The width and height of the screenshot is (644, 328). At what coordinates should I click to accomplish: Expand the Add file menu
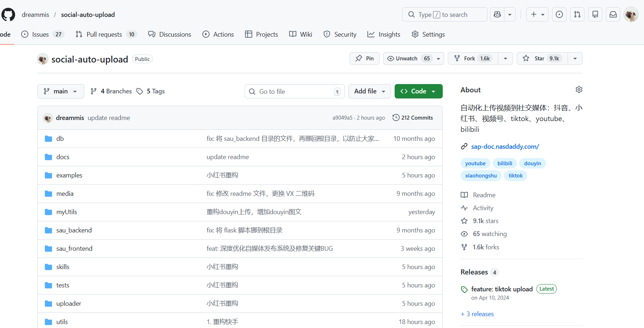[370, 91]
